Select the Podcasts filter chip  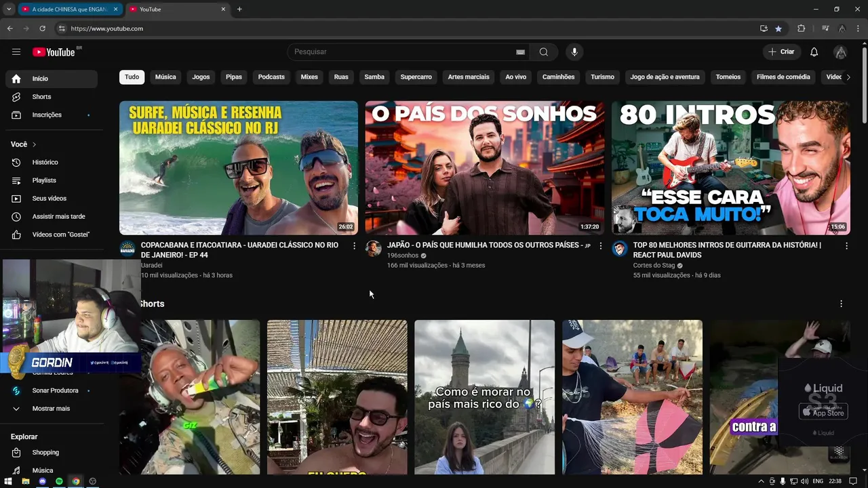(271, 77)
